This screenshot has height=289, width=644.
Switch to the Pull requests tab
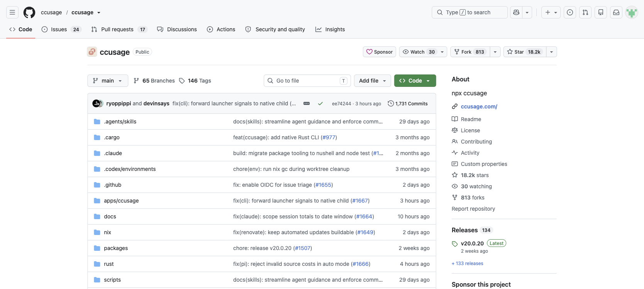pos(119,29)
